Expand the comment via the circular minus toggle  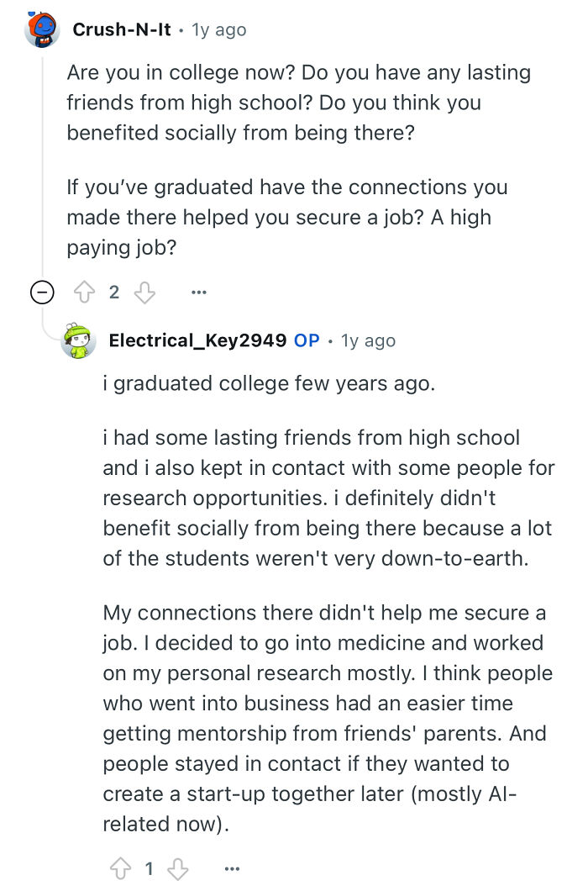[x=41, y=292]
